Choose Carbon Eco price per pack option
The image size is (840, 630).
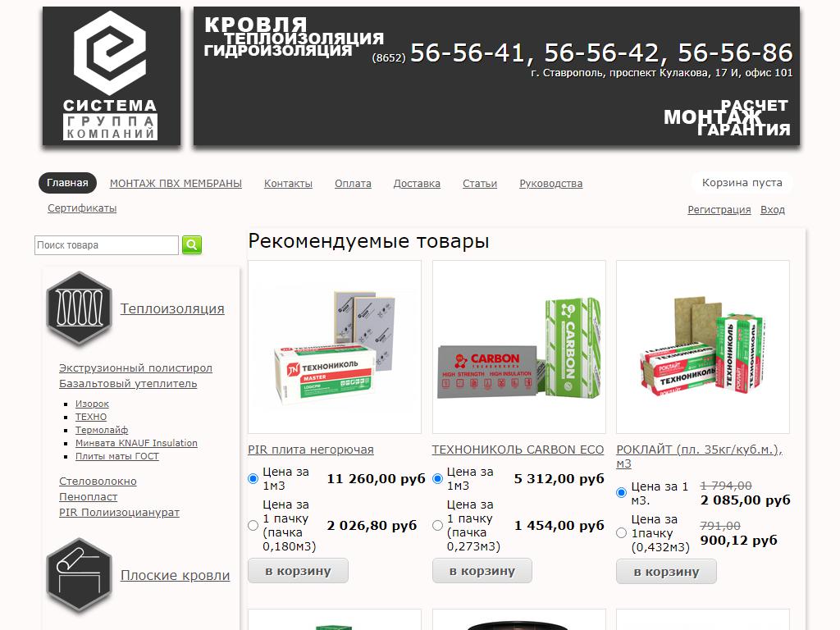[x=437, y=525]
